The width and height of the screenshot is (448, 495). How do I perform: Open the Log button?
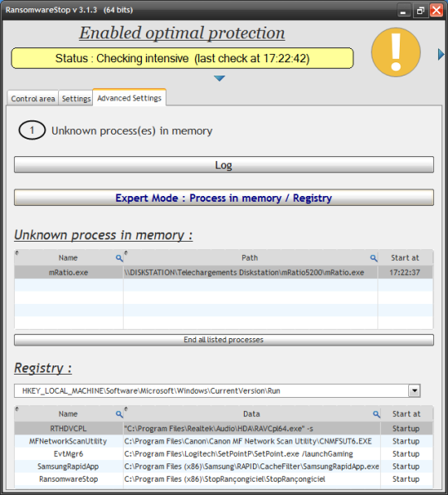(224, 164)
